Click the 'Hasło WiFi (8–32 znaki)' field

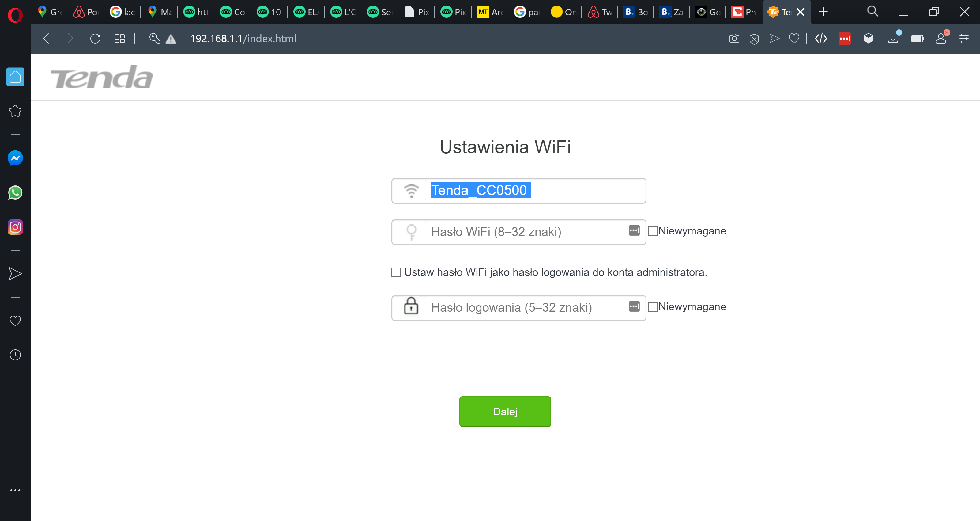(x=518, y=232)
